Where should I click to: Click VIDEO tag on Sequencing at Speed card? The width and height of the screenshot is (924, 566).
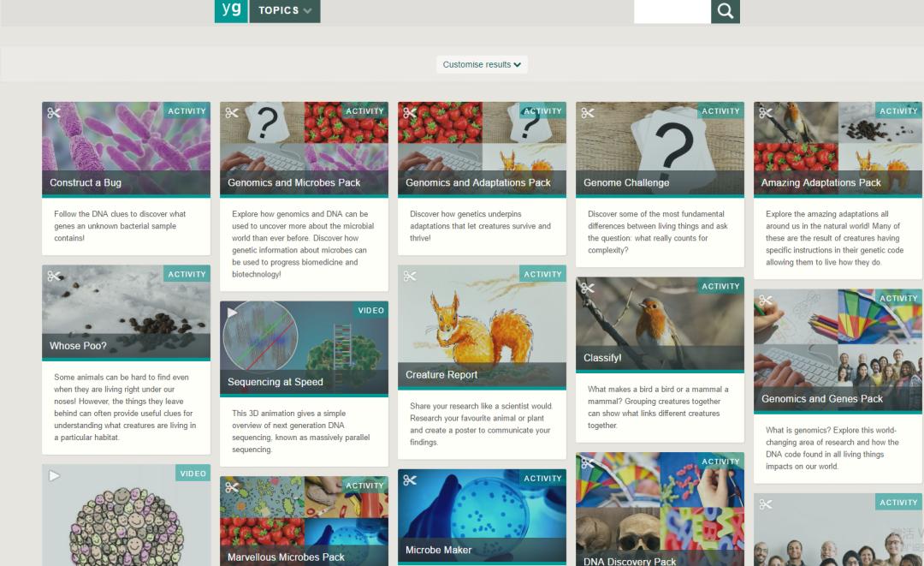coord(370,310)
